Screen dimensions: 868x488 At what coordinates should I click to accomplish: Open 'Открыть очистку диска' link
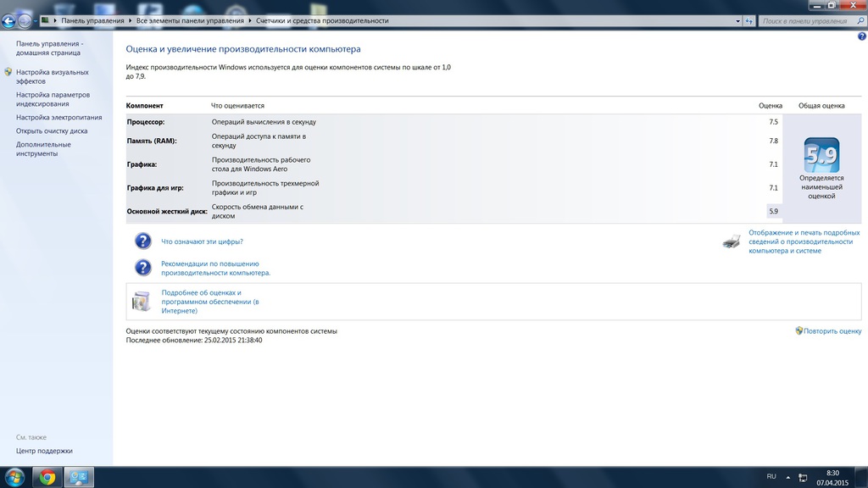click(x=52, y=131)
